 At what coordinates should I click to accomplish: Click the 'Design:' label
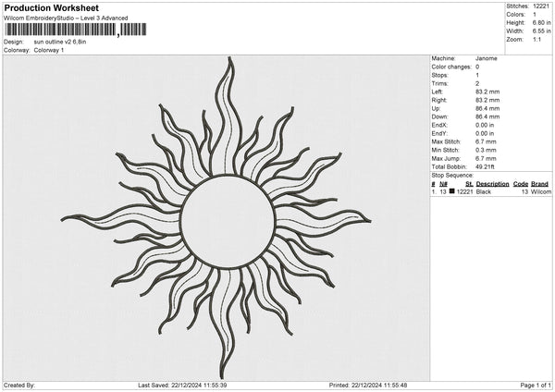click(14, 42)
